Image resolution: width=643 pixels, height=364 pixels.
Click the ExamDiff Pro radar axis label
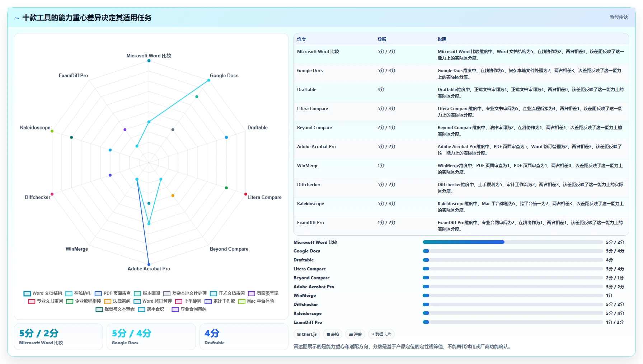(74, 76)
